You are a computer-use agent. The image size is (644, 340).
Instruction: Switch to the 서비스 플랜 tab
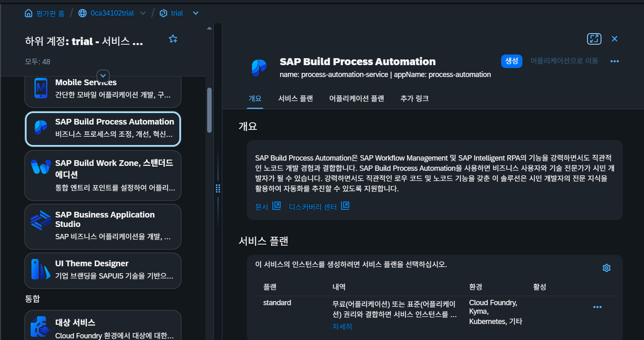296,99
